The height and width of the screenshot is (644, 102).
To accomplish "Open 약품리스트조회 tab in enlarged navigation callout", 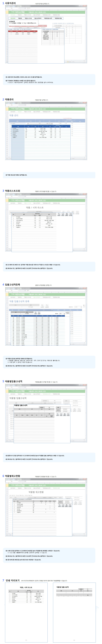I will tap(28, 18).
